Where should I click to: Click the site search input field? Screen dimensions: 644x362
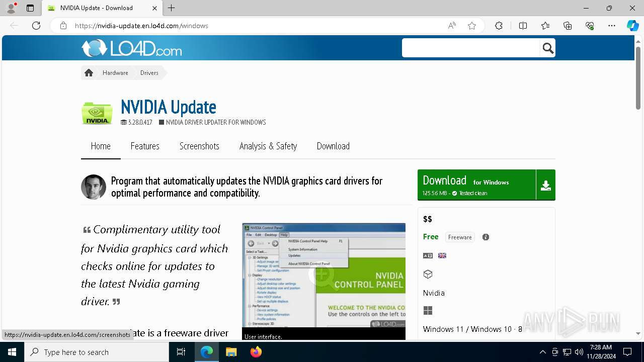pos(471,48)
